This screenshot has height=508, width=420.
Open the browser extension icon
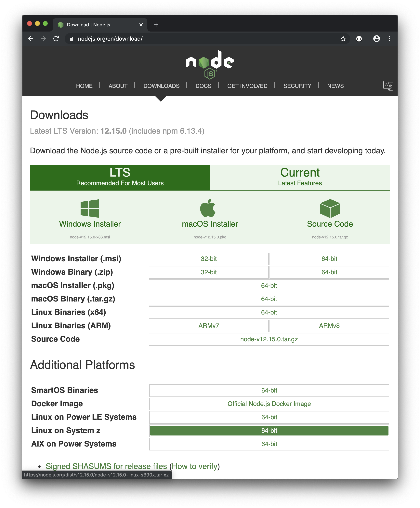point(359,39)
